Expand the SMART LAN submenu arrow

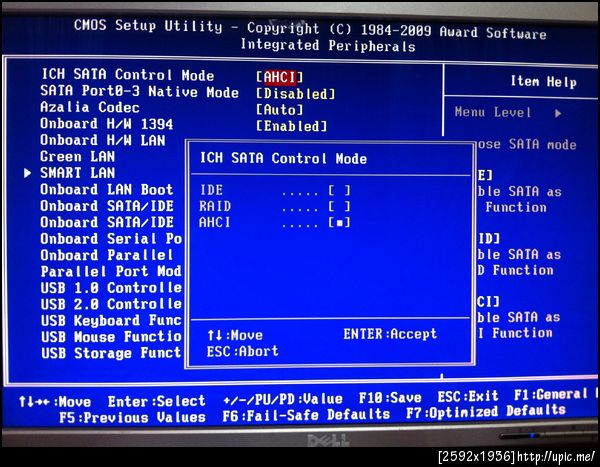tap(27, 173)
